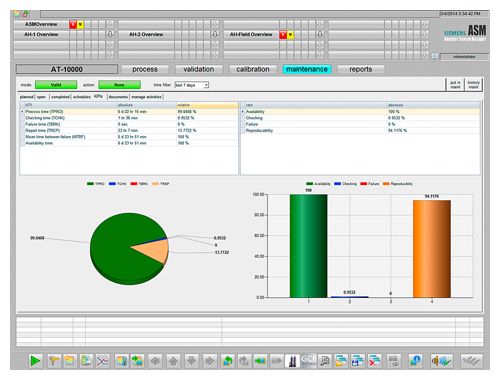
Task: Open the schedules sub-tab
Action: point(82,97)
